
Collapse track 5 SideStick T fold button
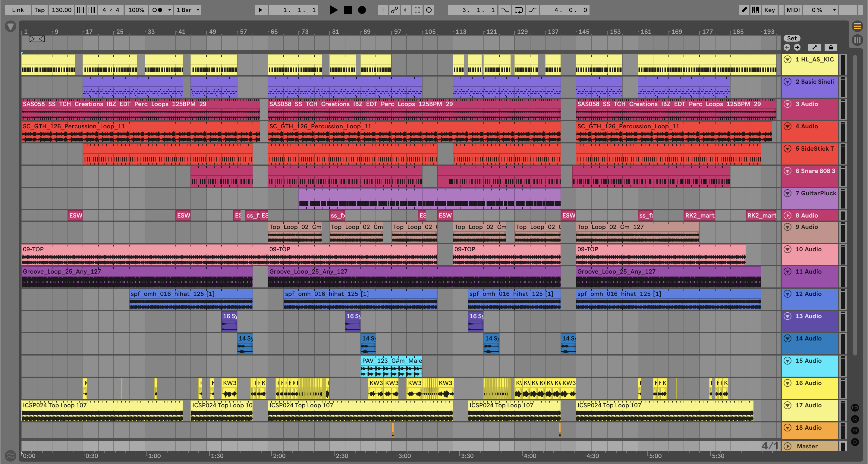tap(788, 149)
